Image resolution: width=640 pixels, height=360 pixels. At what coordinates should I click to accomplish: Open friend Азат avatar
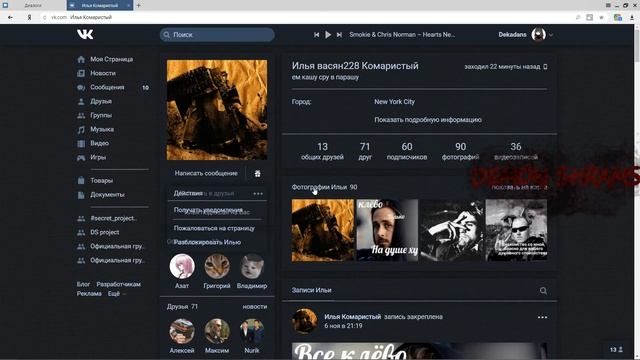182,266
